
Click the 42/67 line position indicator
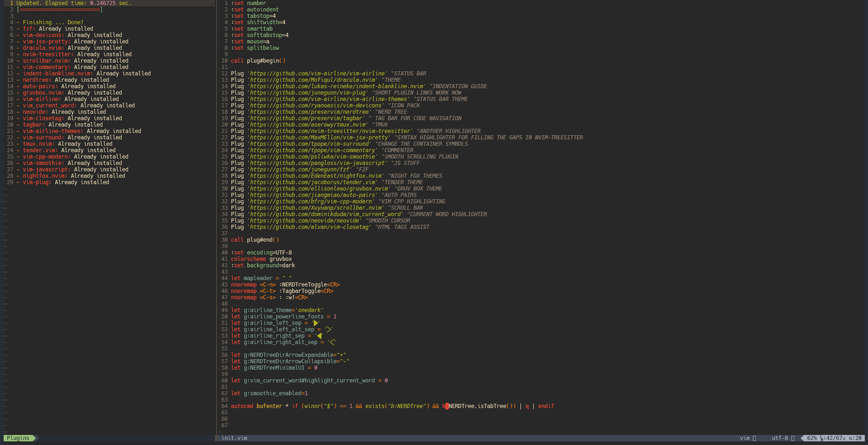click(832, 438)
